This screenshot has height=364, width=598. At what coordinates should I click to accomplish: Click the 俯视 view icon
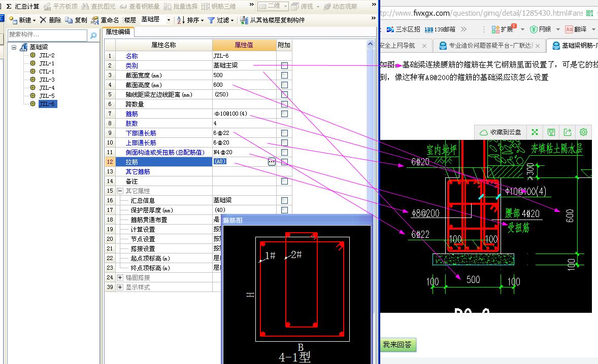tap(295, 7)
